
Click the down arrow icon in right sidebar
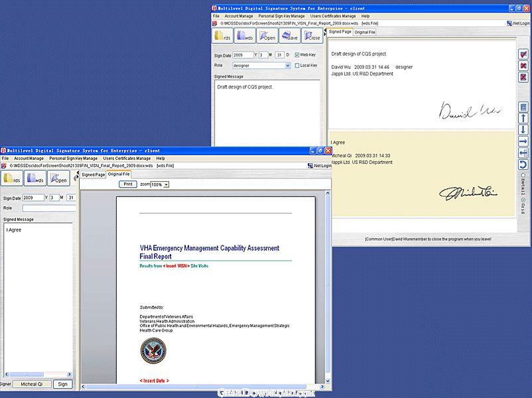(523, 130)
